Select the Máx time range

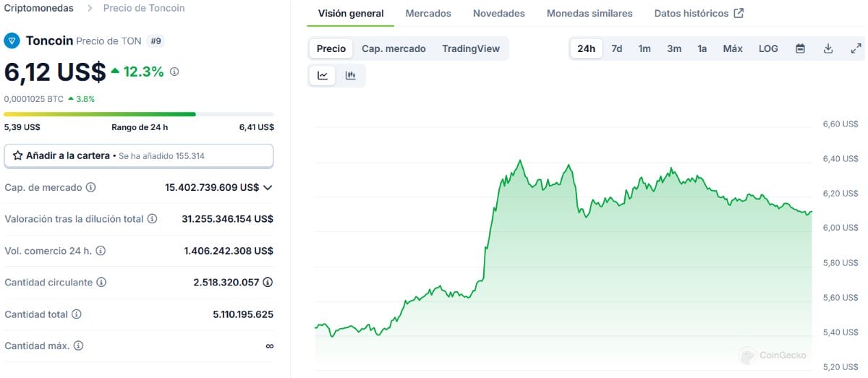coord(733,48)
